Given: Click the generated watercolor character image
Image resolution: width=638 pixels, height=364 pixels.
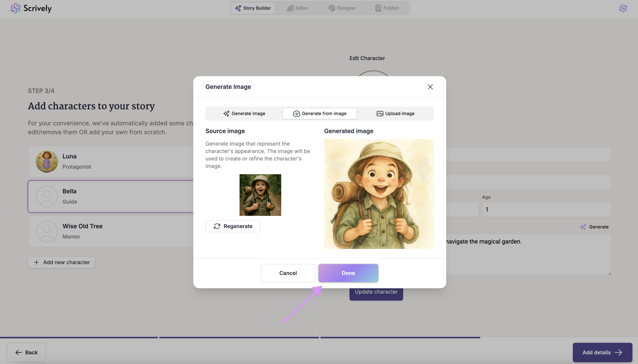Looking at the screenshot, I should (x=379, y=194).
